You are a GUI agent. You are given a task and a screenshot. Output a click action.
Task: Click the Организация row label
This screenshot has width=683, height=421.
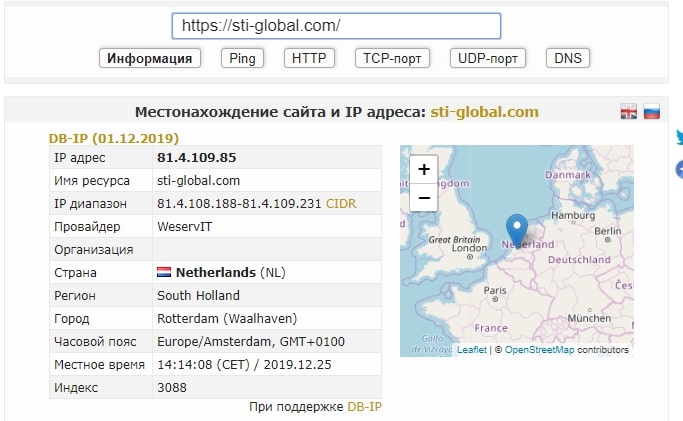point(94,250)
